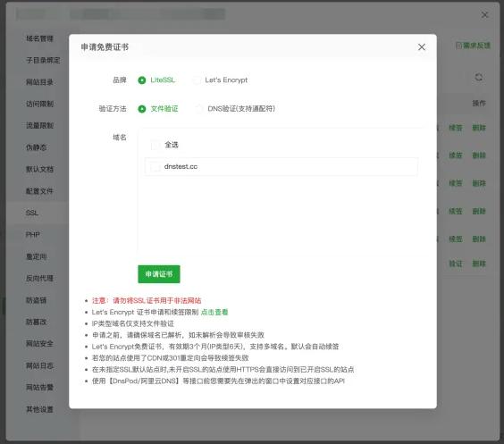The width and height of the screenshot is (504, 444).
Task: Close the background site settings window
Action: pyautogui.click(x=484, y=14)
